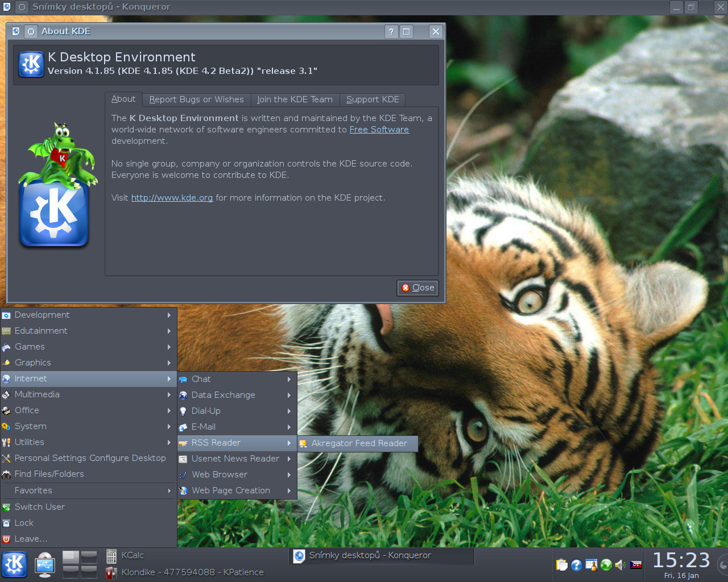This screenshot has height=582, width=728.
Task: Open the organizer tray icon beside help
Action: [x=591, y=565]
